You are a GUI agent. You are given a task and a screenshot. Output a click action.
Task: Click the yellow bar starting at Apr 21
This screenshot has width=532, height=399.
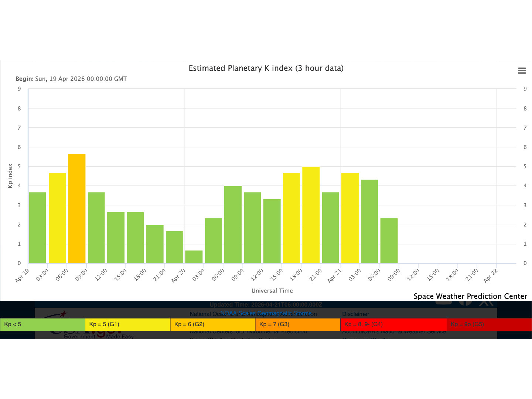pos(350,218)
